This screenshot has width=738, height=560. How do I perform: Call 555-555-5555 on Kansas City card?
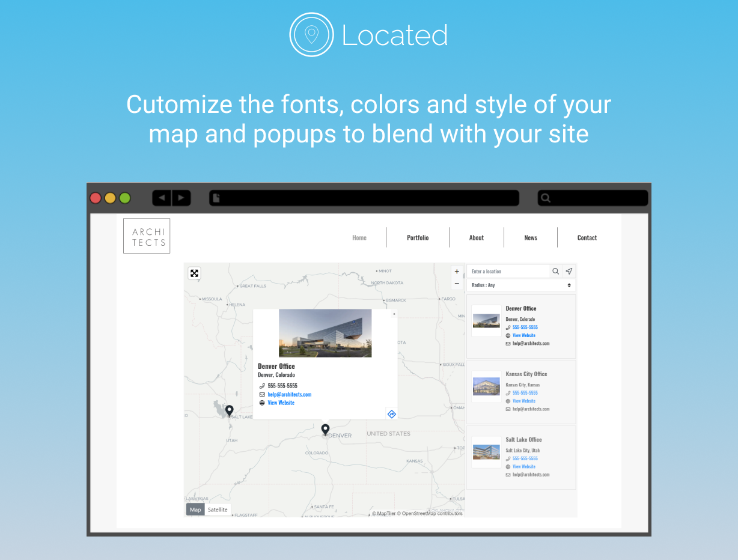pos(525,393)
